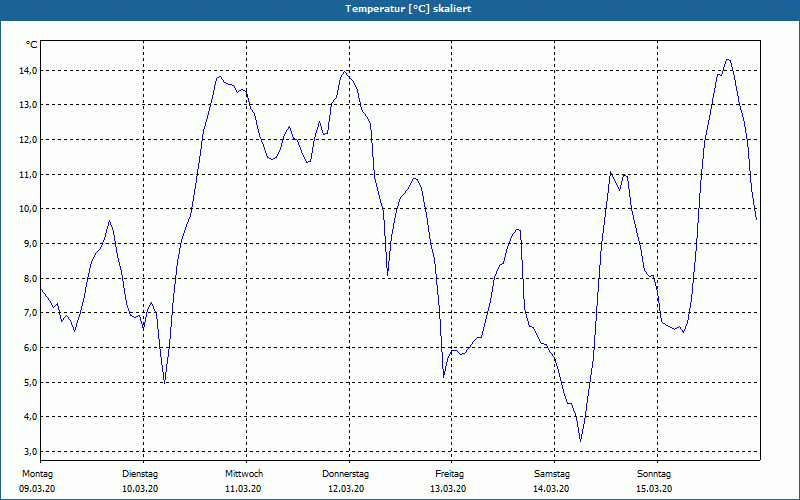The width and height of the screenshot is (800, 500).
Task: Click the 'Temperatur [°C] skaliert' chart title
Action: point(408,9)
